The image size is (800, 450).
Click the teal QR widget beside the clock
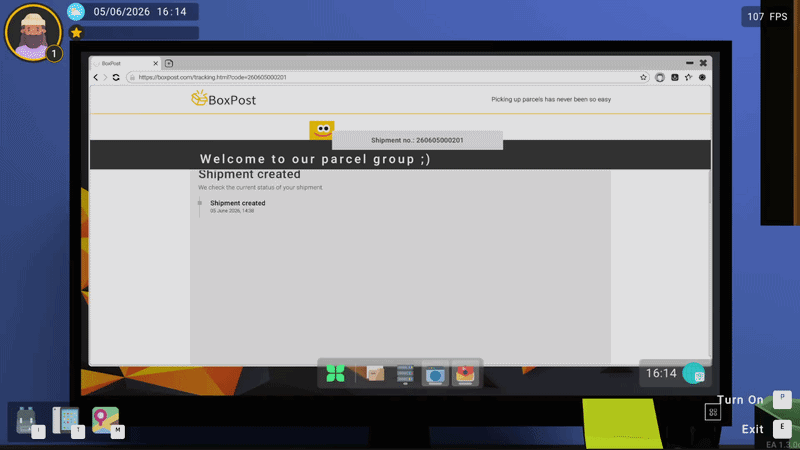point(694,374)
